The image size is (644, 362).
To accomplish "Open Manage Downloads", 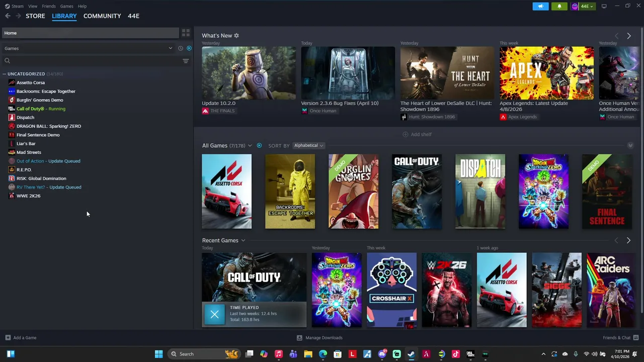I will [x=319, y=338].
